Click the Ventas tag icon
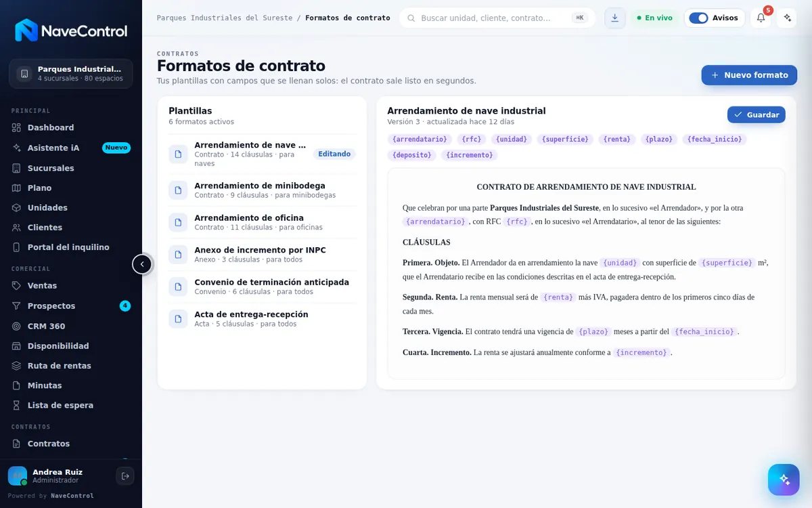This screenshot has width=812, height=508. tap(17, 286)
